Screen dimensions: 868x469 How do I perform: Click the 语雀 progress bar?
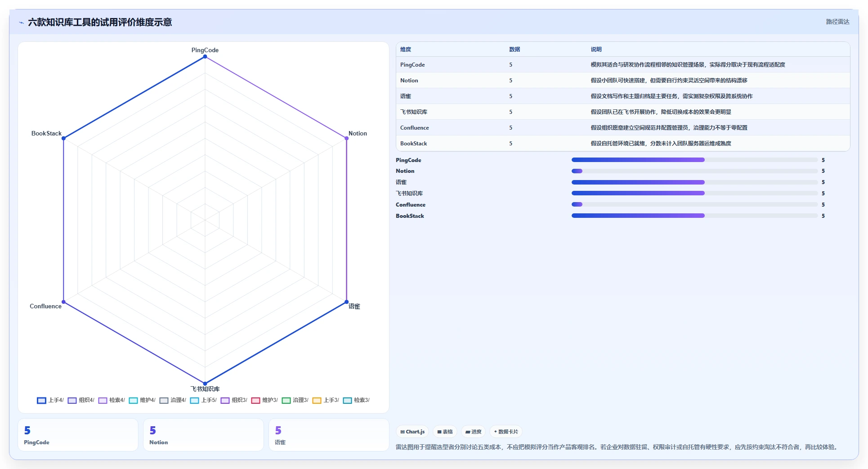coord(694,182)
